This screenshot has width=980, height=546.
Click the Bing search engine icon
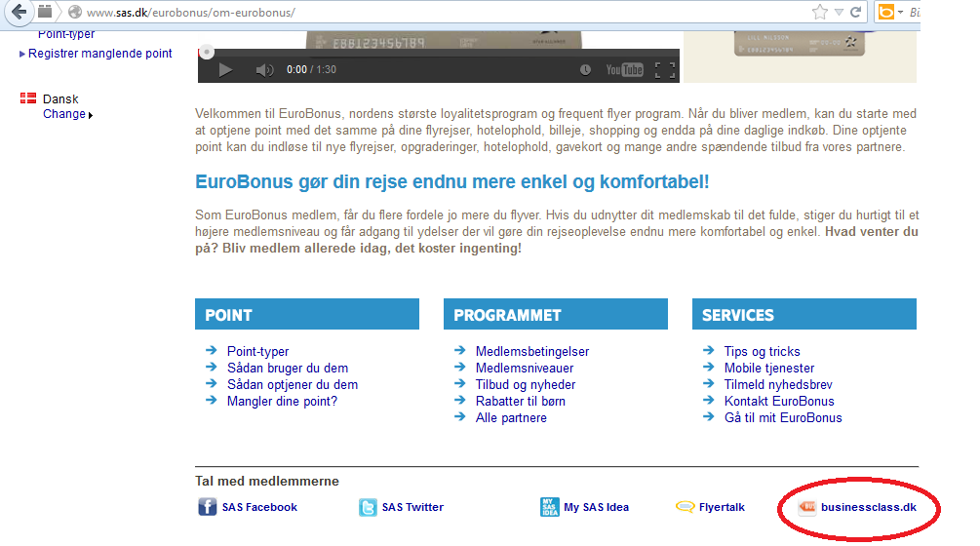pos(885,12)
